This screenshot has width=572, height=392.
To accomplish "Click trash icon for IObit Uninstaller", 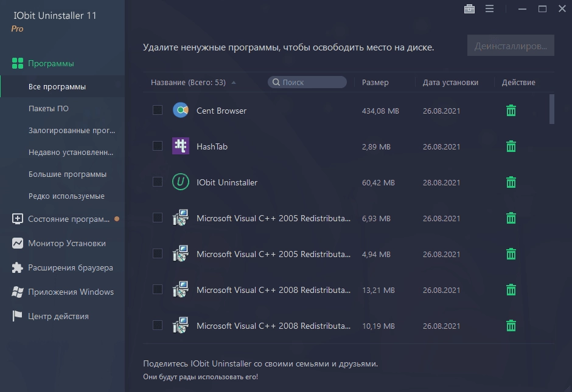I will point(511,182).
